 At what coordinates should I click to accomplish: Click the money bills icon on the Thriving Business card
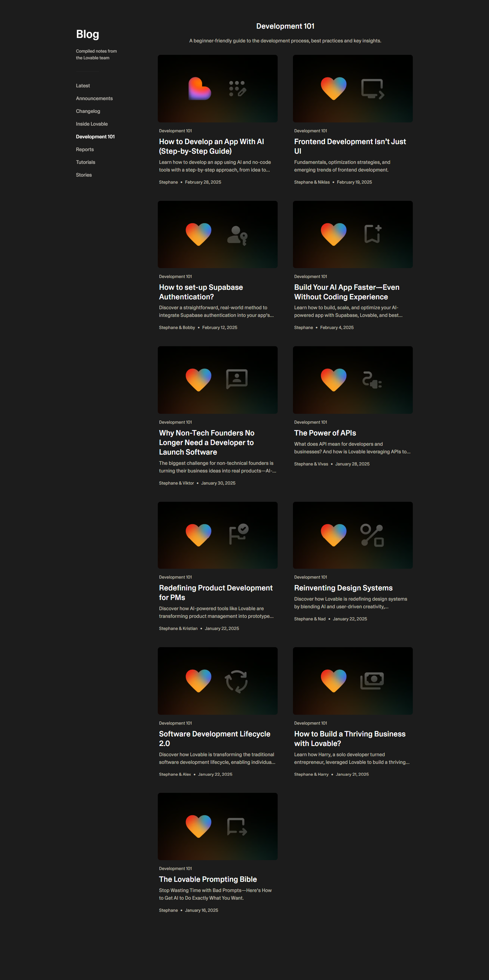tap(372, 681)
